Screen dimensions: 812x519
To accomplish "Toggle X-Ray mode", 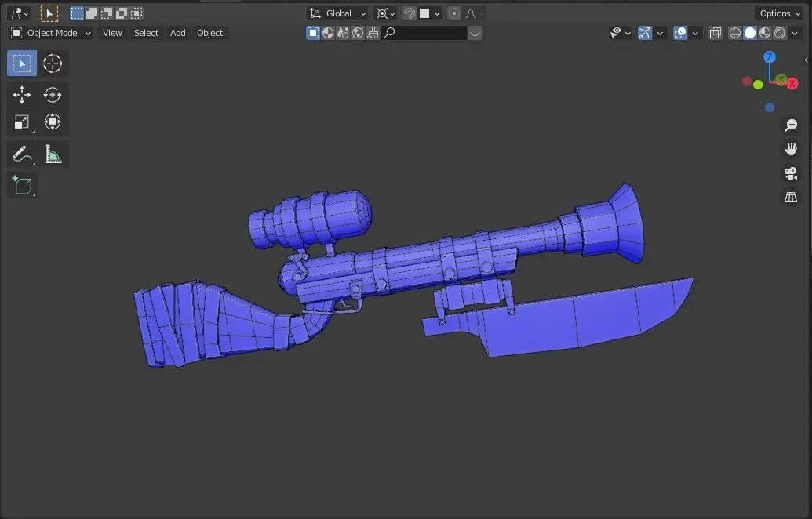I will pos(716,33).
